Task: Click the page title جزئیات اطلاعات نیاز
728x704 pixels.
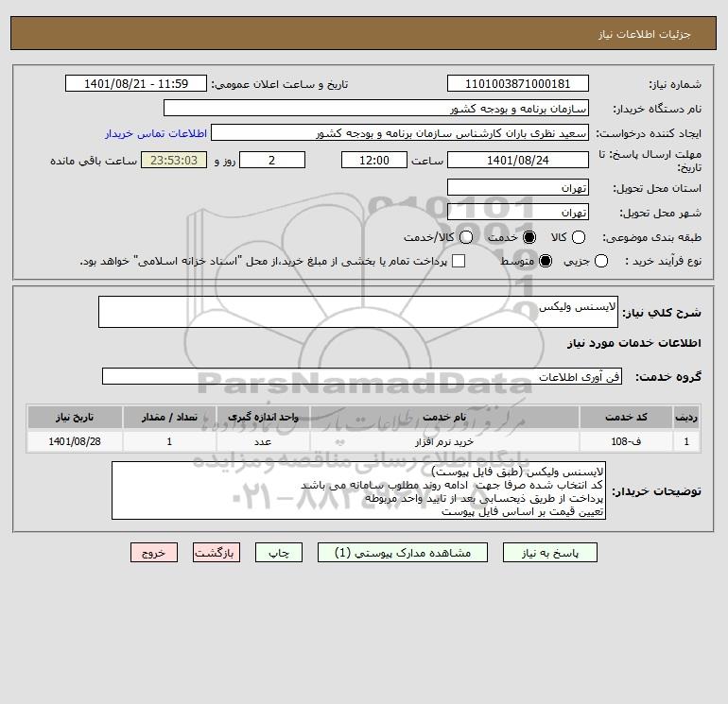Action: (645, 34)
